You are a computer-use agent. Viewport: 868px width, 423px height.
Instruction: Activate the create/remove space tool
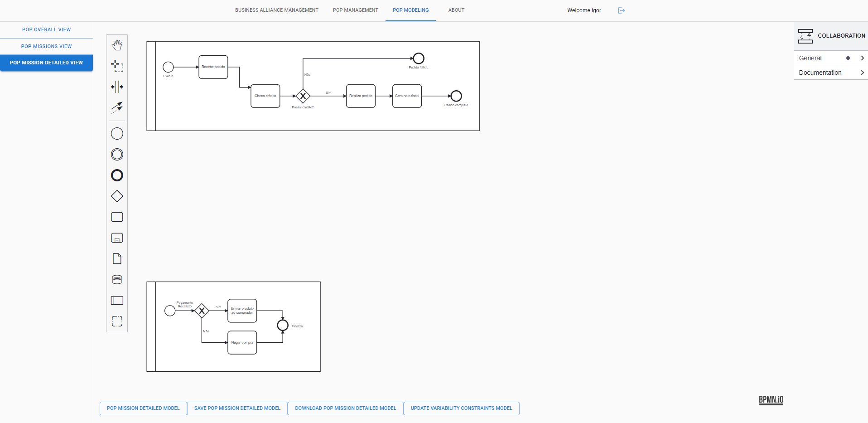click(117, 87)
